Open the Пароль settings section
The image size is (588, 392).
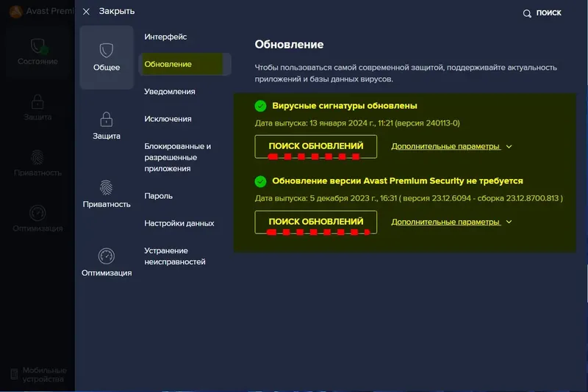[x=158, y=196]
